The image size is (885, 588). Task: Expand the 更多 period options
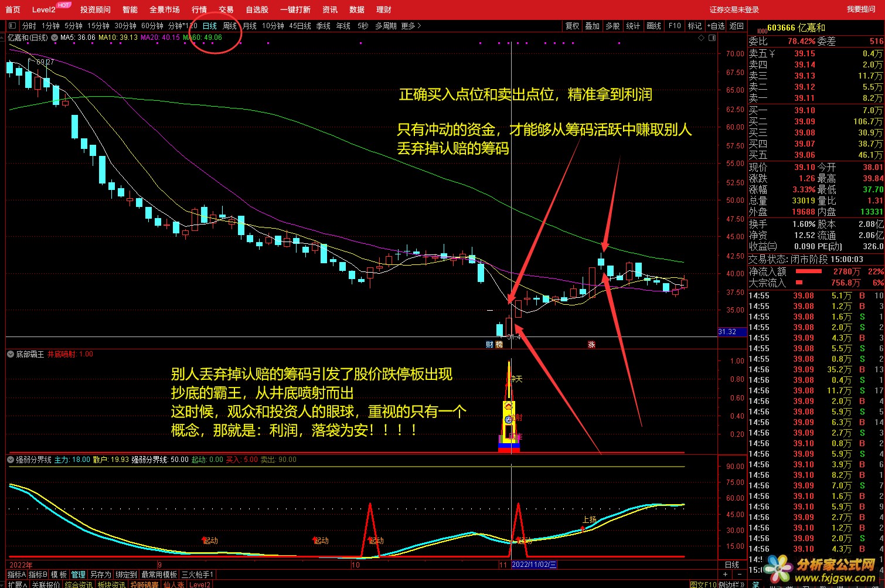[411, 26]
